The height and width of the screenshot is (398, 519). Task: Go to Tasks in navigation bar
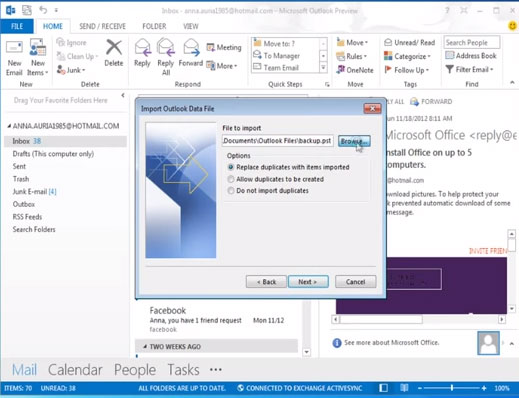pos(183,370)
